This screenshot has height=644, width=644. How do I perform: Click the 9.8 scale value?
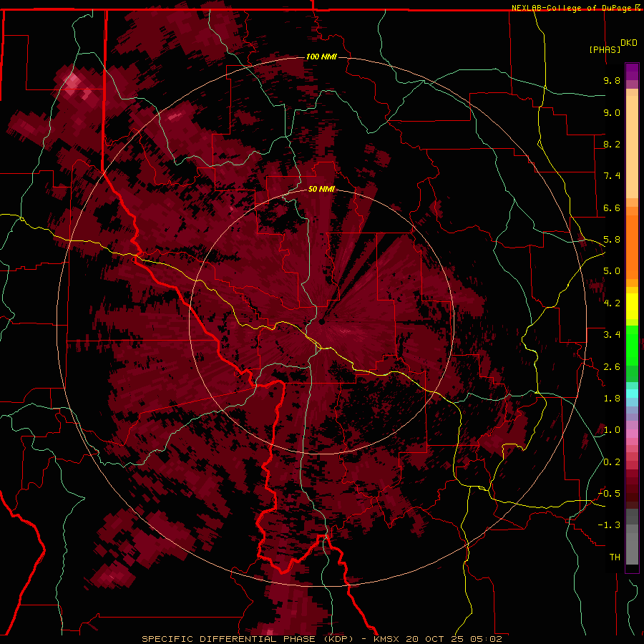(x=612, y=80)
